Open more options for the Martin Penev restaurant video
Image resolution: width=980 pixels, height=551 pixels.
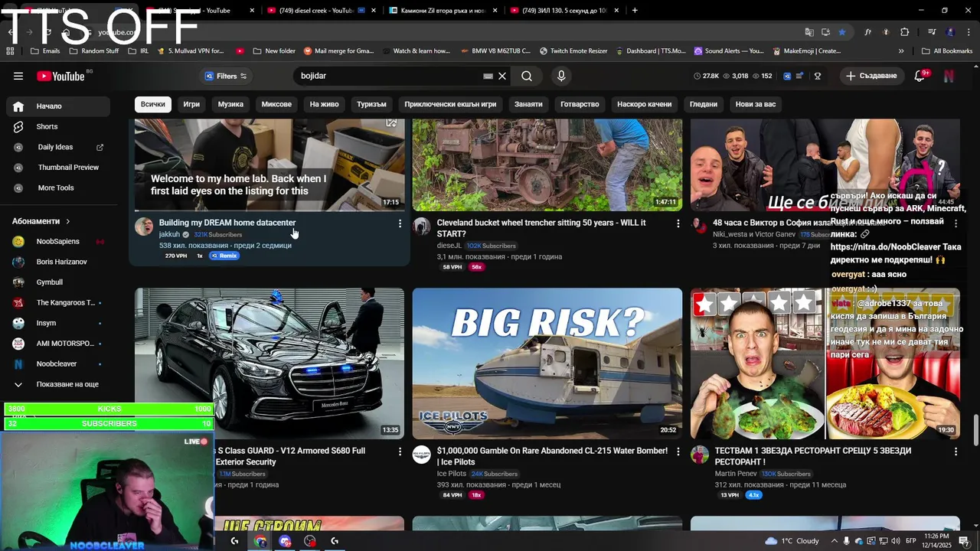[x=955, y=452]
